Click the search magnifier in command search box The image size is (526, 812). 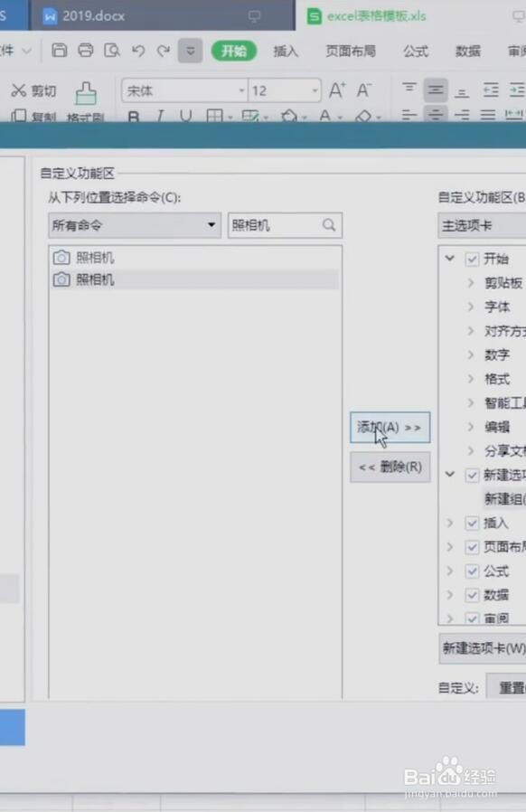click(x=329, y=225)
